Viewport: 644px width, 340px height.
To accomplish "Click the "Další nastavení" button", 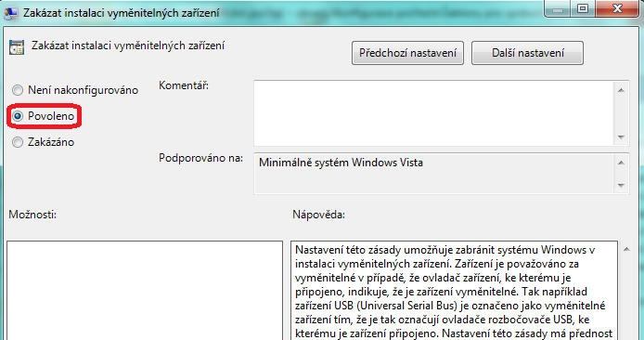I will coord(527,53).
